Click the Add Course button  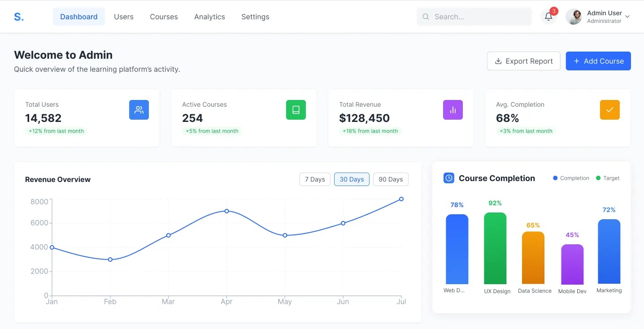point(598,61)
